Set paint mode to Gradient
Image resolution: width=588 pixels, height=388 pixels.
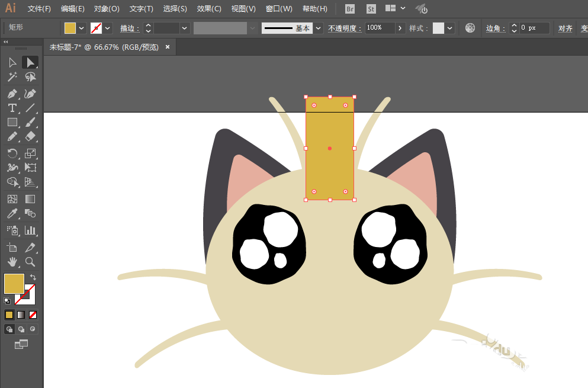coord(21,315)
